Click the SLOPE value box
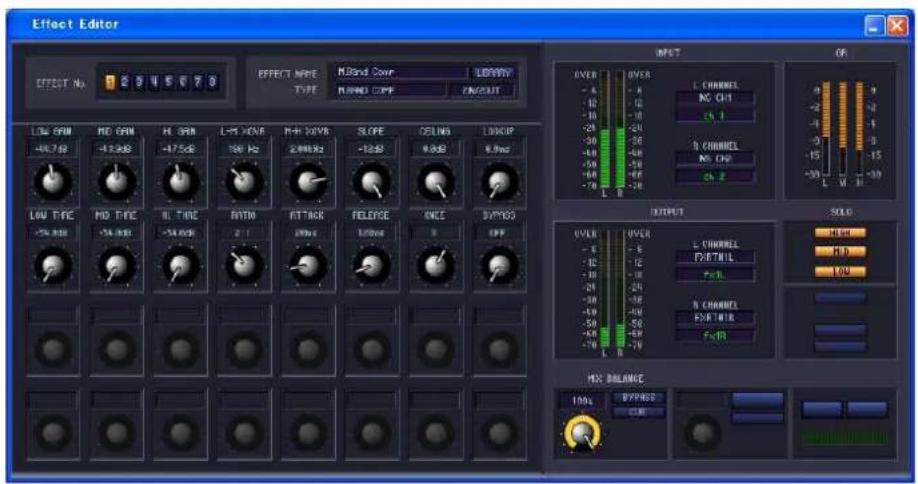Screen dimensions: 918x484 point(371,149)
